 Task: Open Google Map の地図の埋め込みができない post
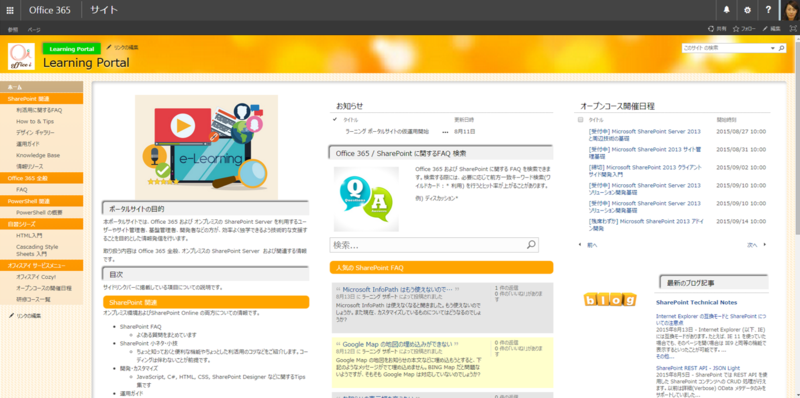pos(397,344)
